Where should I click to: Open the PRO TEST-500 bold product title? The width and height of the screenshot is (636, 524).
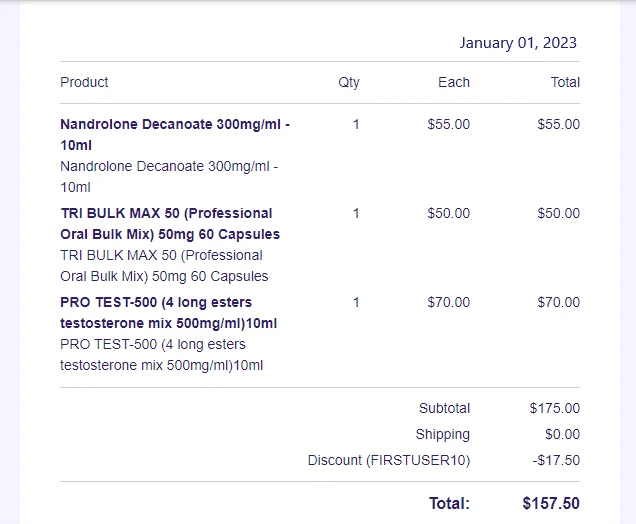pos(168,313)
